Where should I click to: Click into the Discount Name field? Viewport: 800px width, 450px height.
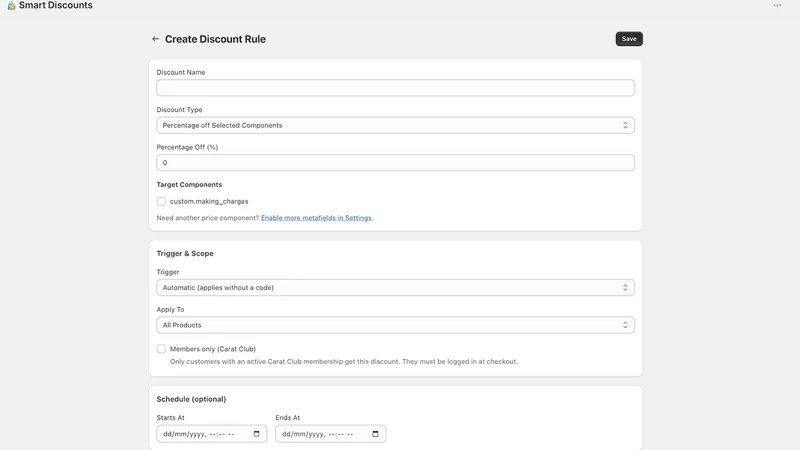pos(395,88)
